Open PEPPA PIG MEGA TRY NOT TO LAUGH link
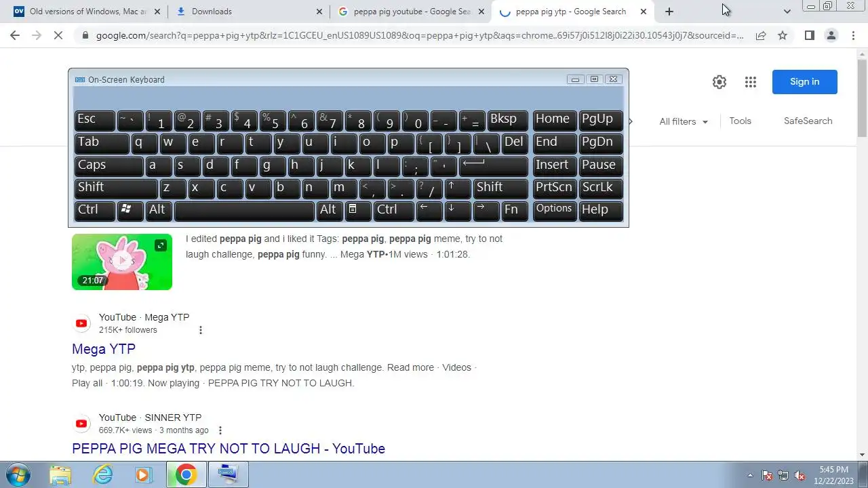Image resolution: width=868 pixels, height=488 pixels. pos(229,449)
